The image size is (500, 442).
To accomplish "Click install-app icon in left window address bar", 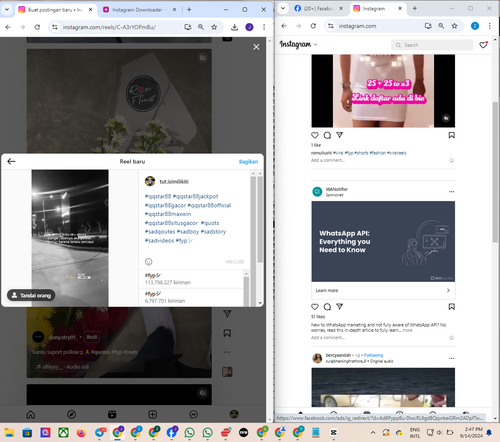I will [188, 27].
